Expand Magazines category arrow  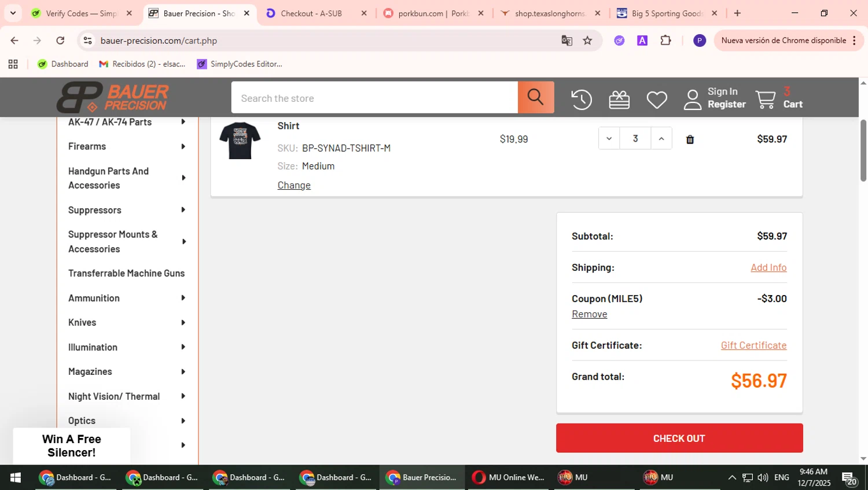[183, 371]
